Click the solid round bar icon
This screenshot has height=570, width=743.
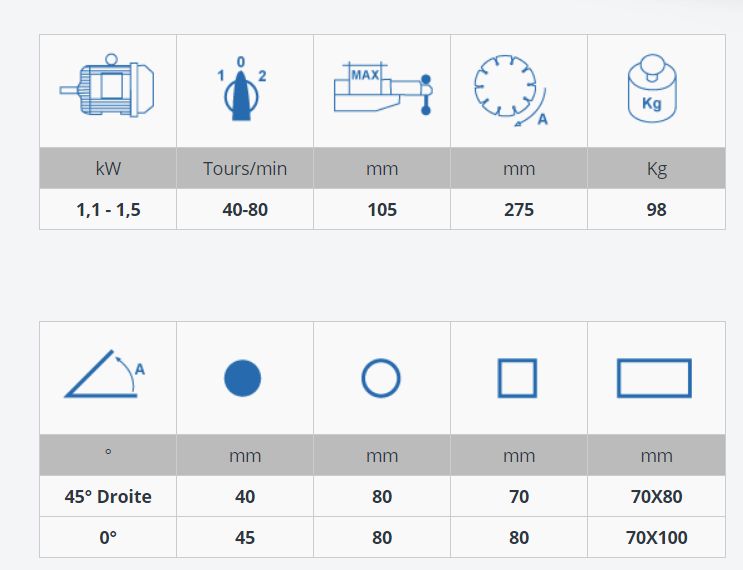[x=243, y=379]
